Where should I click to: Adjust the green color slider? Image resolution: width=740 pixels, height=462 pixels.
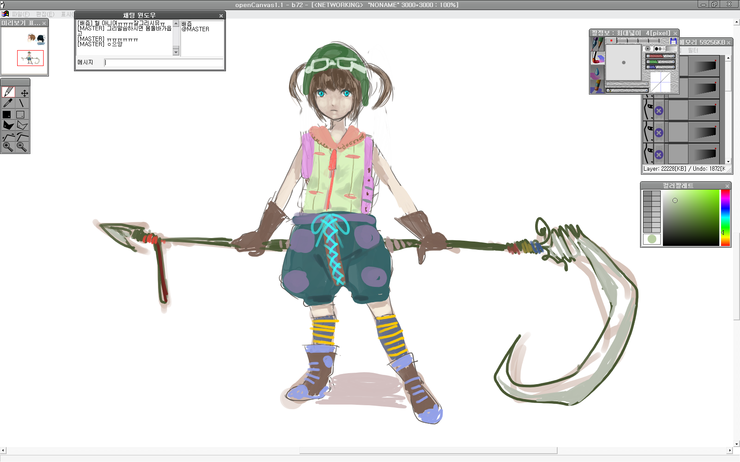tap(660, 62)
